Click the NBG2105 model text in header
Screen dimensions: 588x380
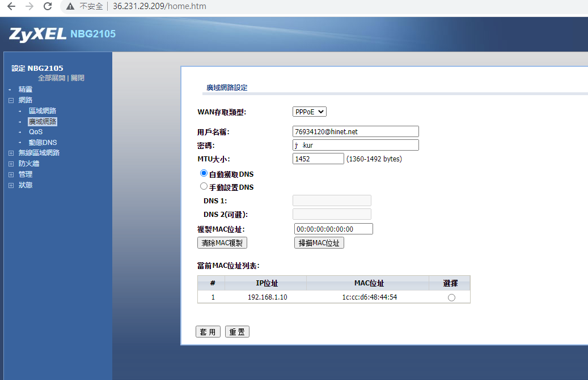click(x=93, y=34)
